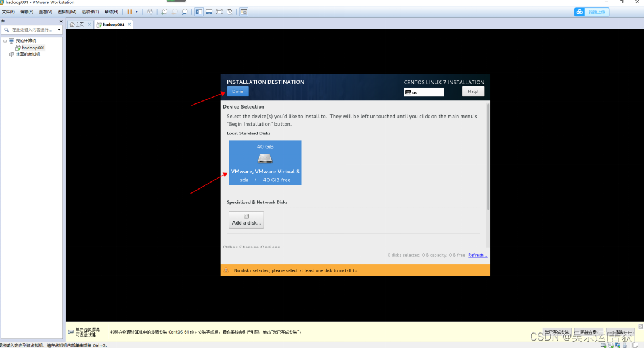Collapse the 我的计算机 tree node
This screenshot has height=348, width=644.
(x=5, y=41)
